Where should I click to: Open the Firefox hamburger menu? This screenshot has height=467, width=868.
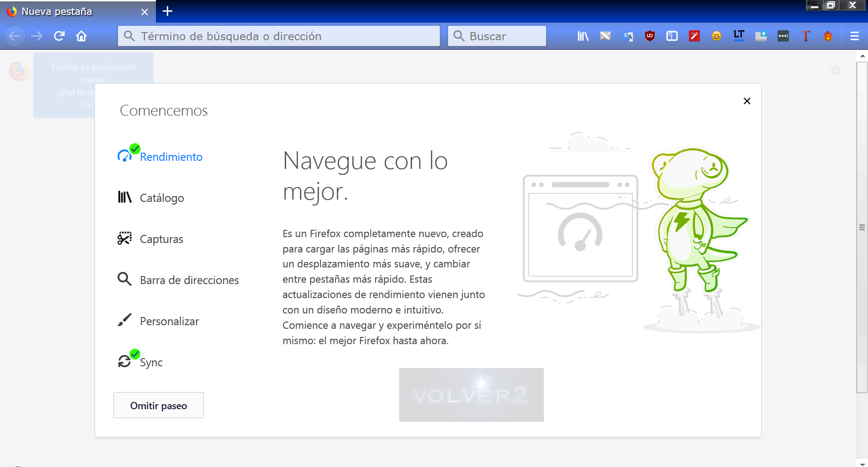click(854, 36)
